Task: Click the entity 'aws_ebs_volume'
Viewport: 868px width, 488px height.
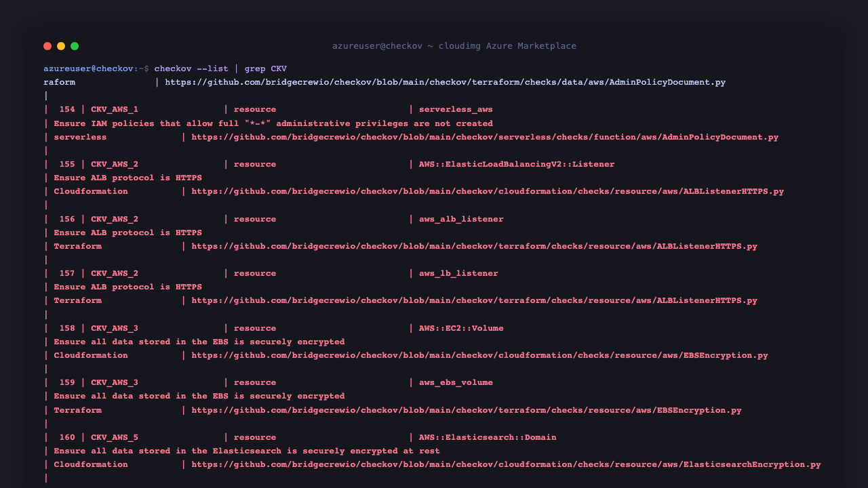Action: click(456, 382)
